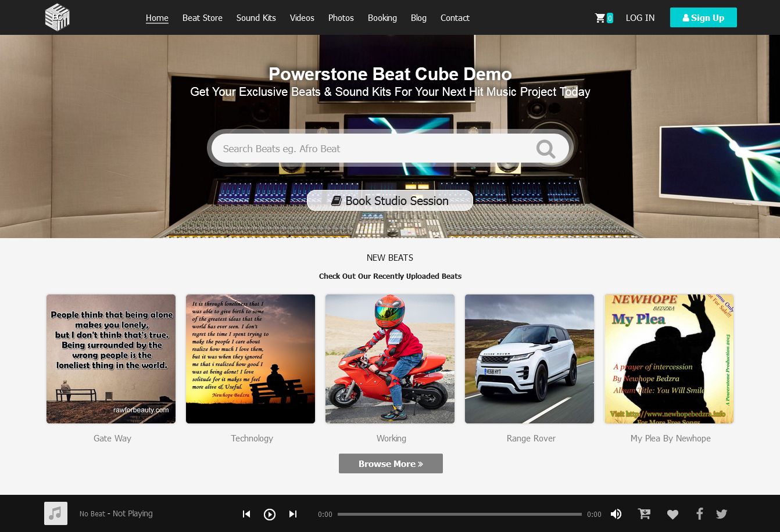Viewport: 780px width, 532px height.
Task: Open the Blog menu item
Action: [418, 18]
